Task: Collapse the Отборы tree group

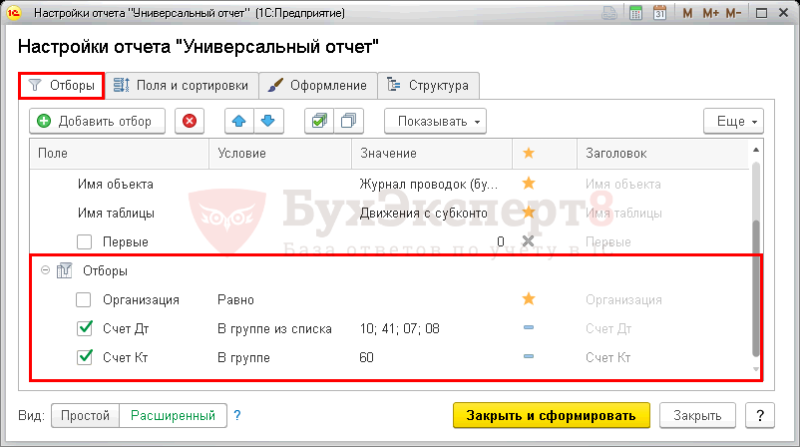Action: tap(45, 270)
